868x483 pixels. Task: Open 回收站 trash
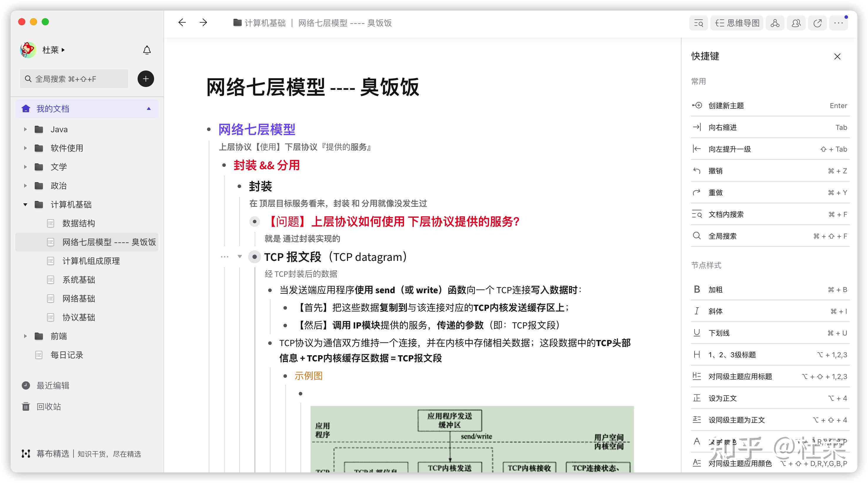(41, 407)
